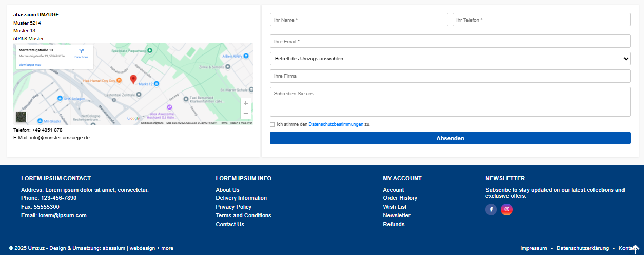Expand the Betreff des Umzugs dropdown
Image resolution: width=644 pixels, height=255 pixels.
click(450, 59)
